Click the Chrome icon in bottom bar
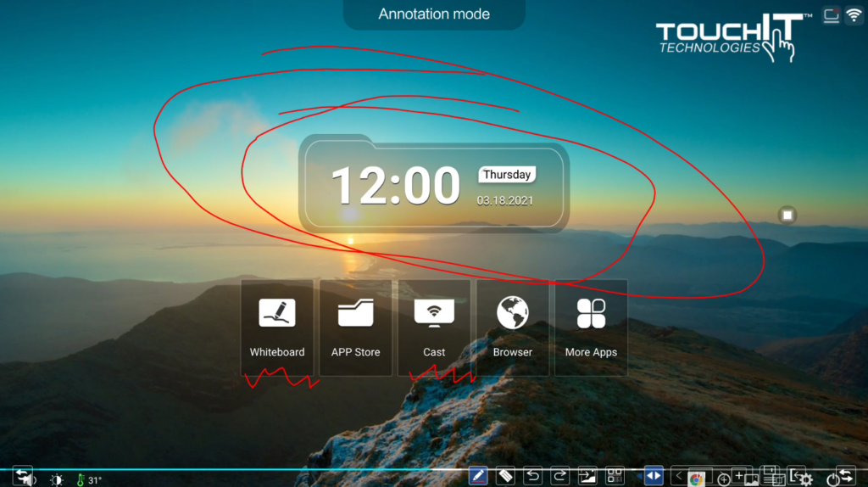The height and width of the screenshot is (487, 868). [697, 479]
